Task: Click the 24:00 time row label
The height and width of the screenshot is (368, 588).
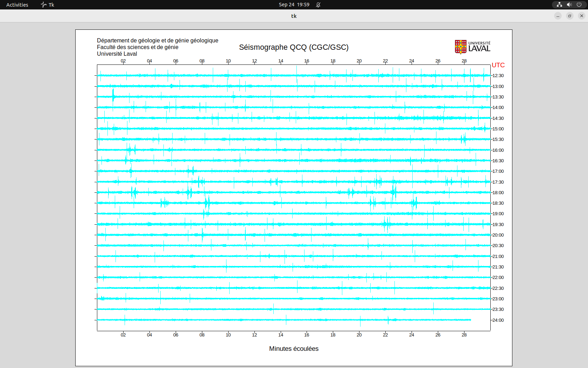Action: click(x=498, y=320)
